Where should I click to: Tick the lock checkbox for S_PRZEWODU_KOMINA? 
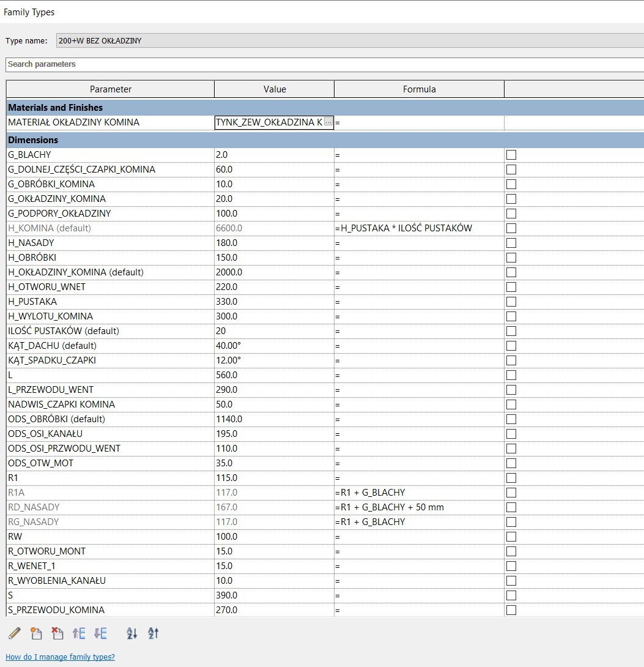pyautogui.click(x=511, y=610)
